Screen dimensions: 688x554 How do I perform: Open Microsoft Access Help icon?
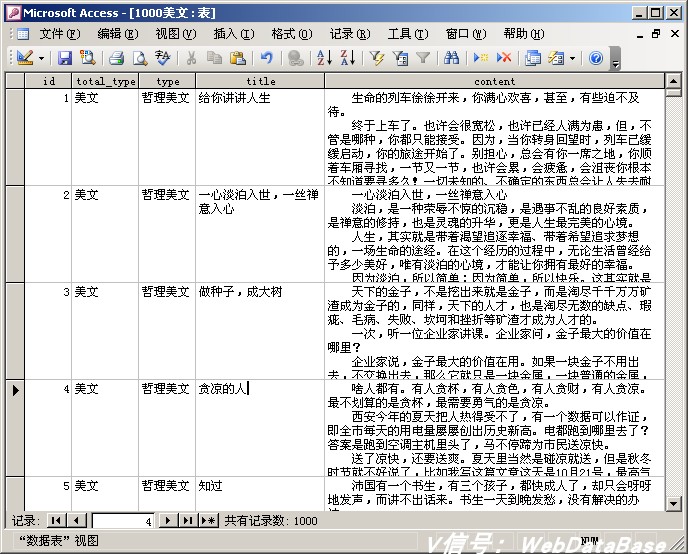(595, 58)
